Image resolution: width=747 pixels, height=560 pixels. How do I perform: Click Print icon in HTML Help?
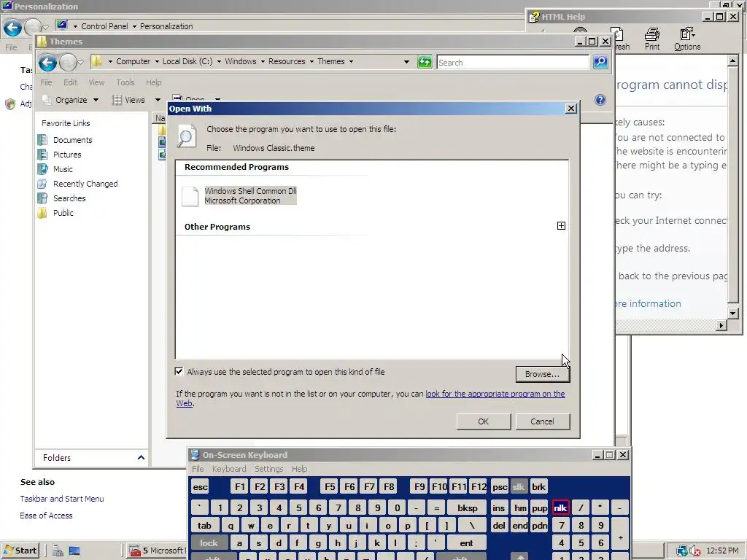pos(651,39)
